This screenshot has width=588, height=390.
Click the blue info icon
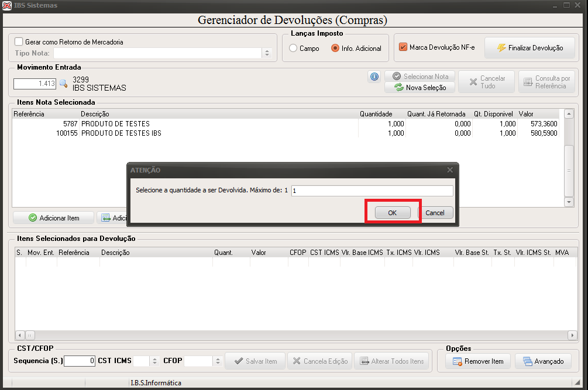click(374, 77)
